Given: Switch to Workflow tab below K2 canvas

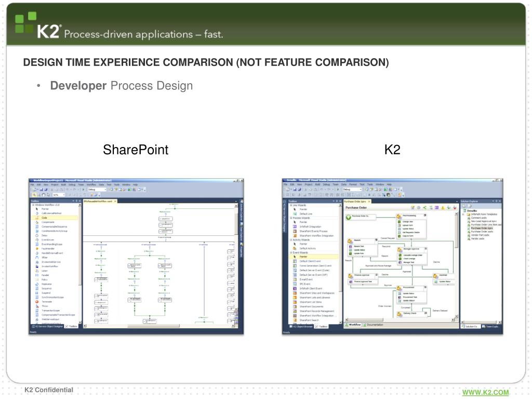Looking at the screenshot, I should coord(353,325).
